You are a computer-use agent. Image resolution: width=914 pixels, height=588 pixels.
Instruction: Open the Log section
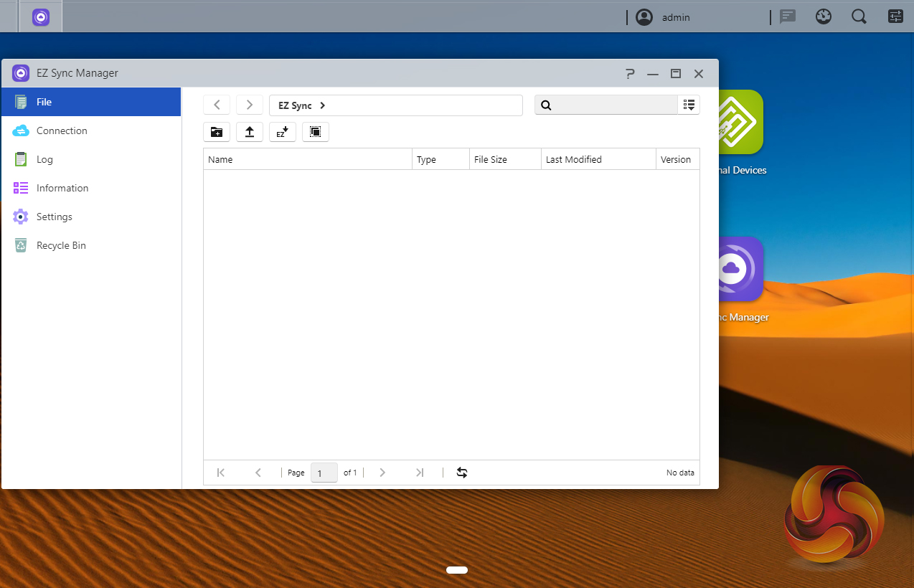pyautogui.click(x=91, y=159)
